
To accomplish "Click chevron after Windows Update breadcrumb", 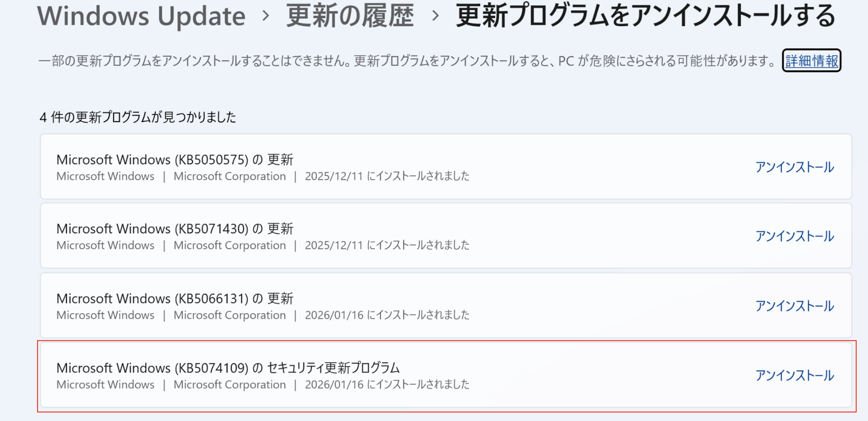I will (x=266, y=16).
